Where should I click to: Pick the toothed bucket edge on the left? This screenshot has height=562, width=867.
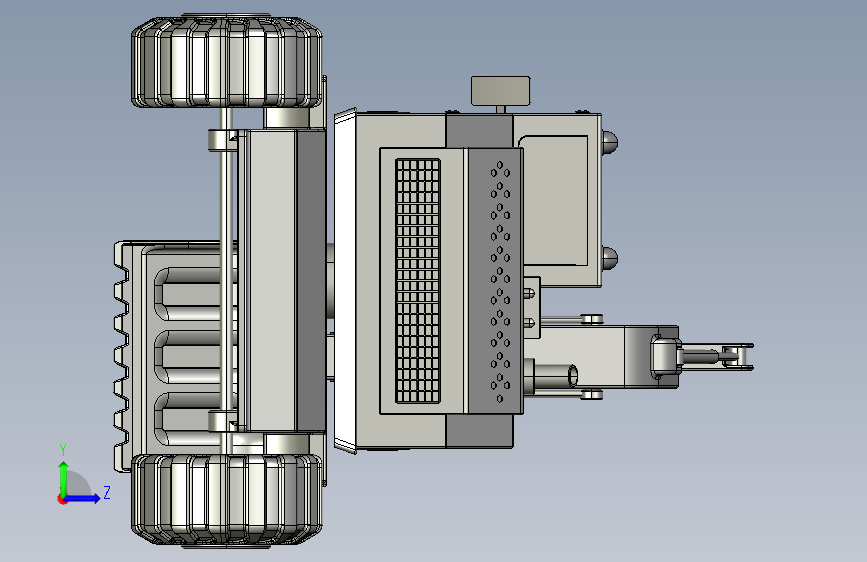click(122, 356)
